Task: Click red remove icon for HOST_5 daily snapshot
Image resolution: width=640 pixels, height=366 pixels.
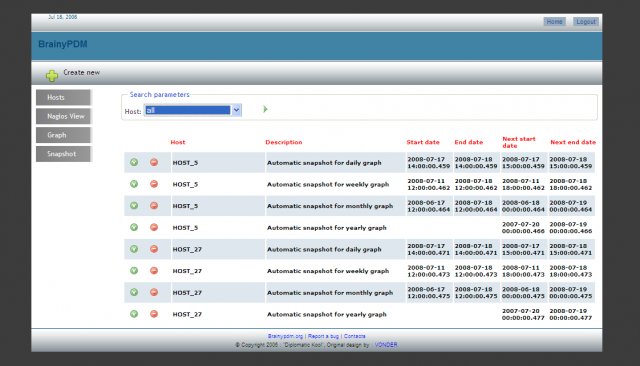Action: coord(154,162)
